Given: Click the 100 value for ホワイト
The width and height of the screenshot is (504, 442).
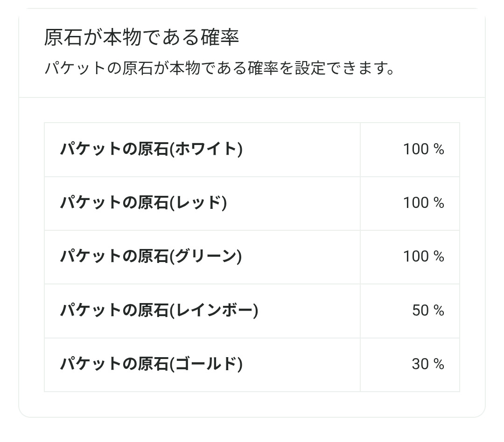Looking at the screenshot, I should (416, 149).
